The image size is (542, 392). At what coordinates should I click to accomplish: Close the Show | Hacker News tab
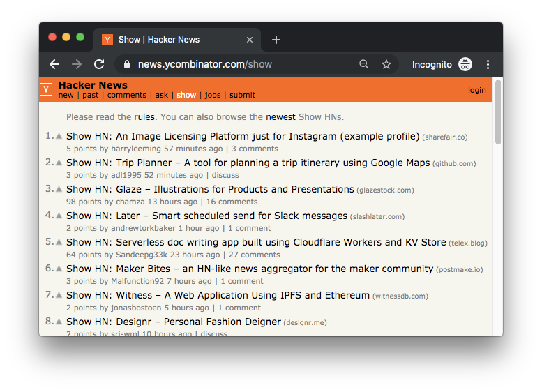point(250,40)
